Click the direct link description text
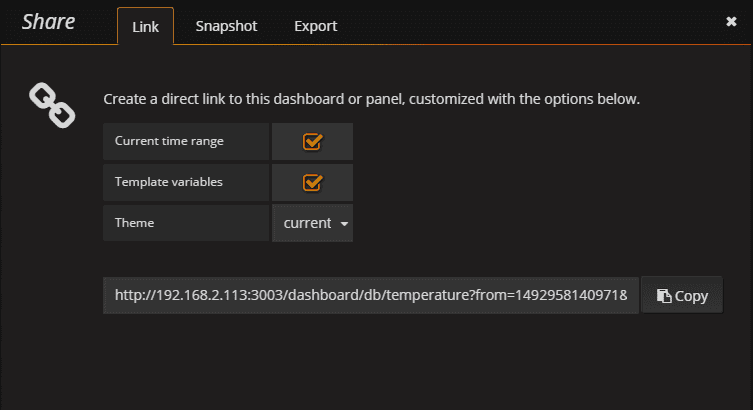Viewport: 753px width, 410px height. (x=371, y=99)
